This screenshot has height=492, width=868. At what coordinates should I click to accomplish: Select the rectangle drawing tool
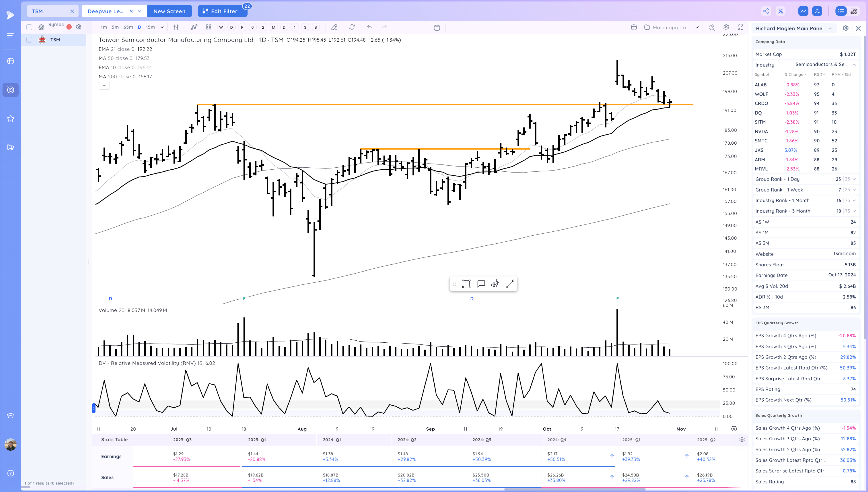point(466,284)
